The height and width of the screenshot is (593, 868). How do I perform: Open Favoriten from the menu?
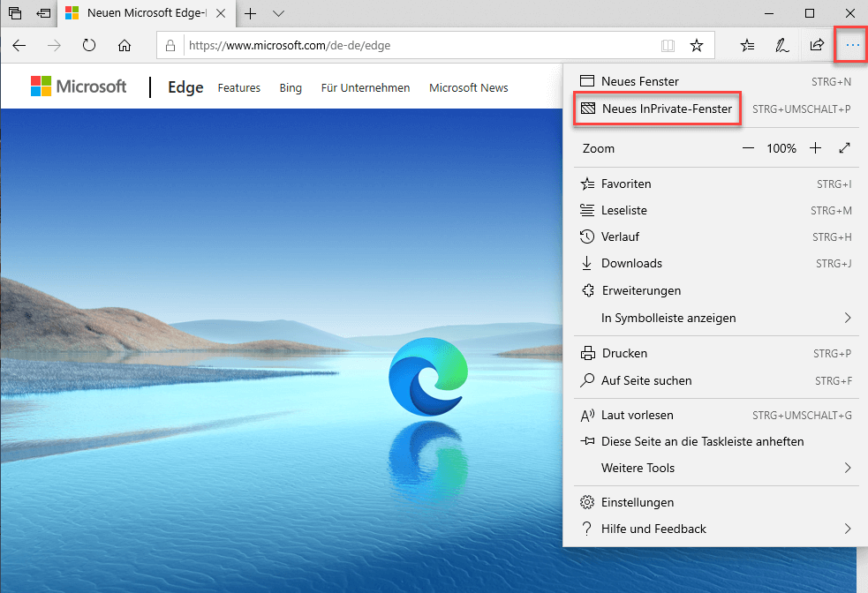coord(715,184)
